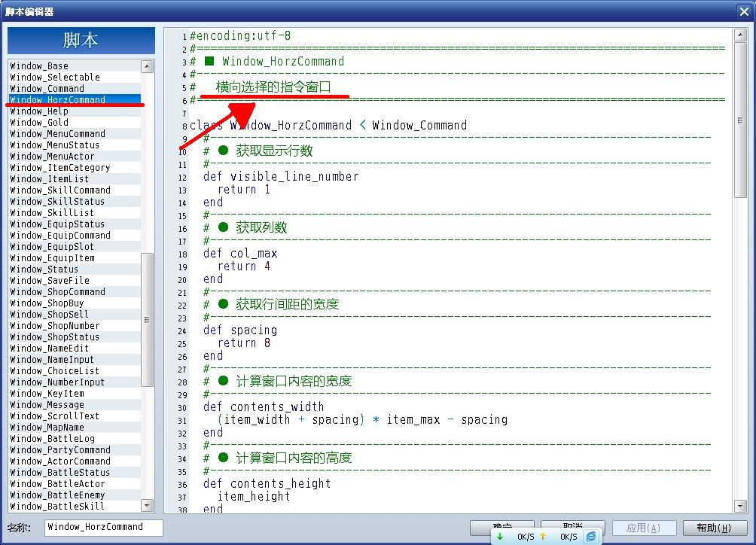The width and height of the screenshot is (756, 545).
Task: Click the script list scroll-down arrow
Action: 148,505
